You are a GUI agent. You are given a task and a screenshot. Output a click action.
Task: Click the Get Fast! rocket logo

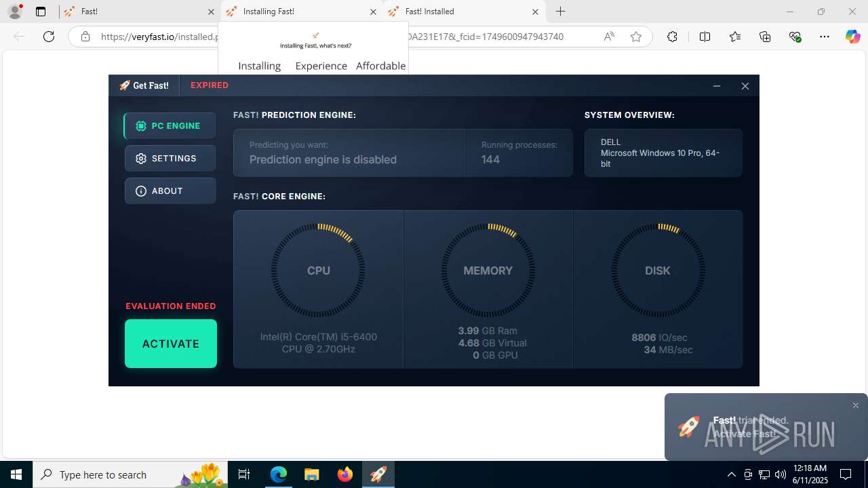tap(144, 85)
